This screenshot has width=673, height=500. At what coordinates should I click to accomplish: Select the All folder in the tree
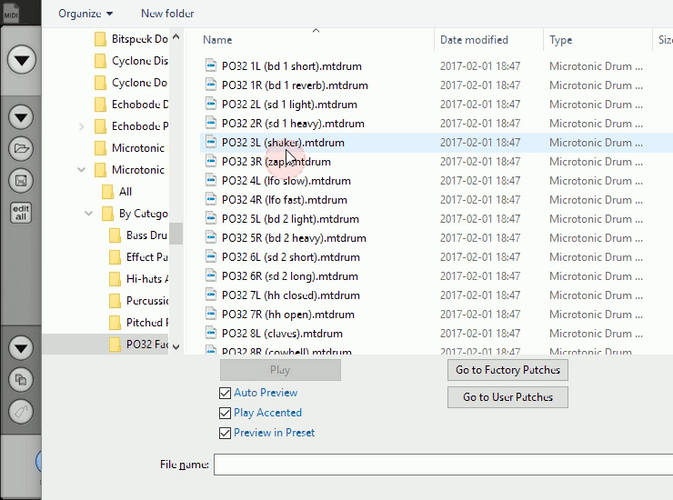[x=117, y=192]
